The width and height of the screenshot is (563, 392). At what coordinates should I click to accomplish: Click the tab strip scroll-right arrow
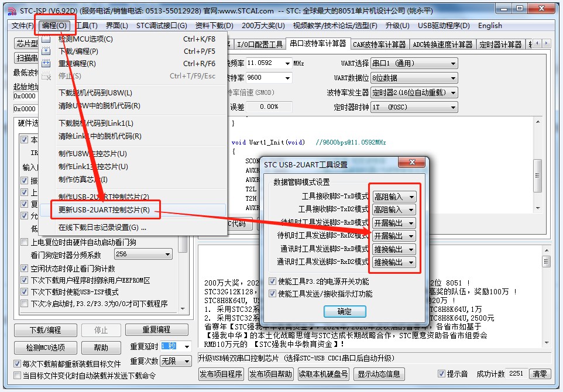tap(547, 43)
